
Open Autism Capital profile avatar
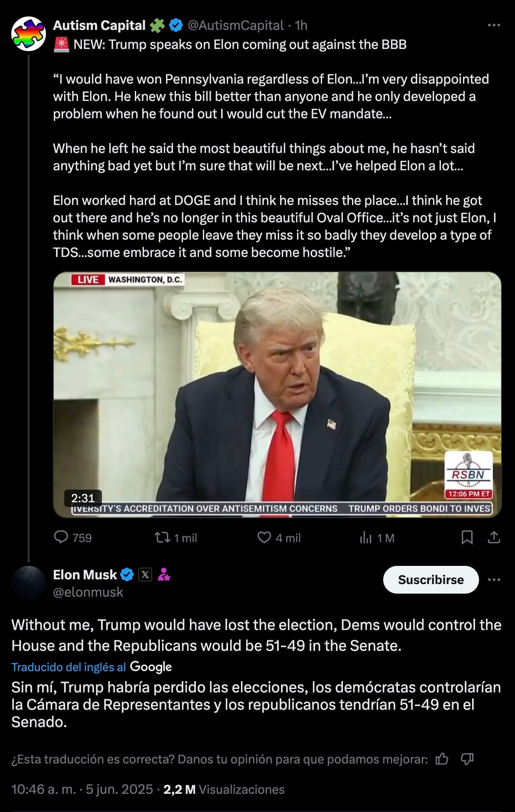pos(28,34)
